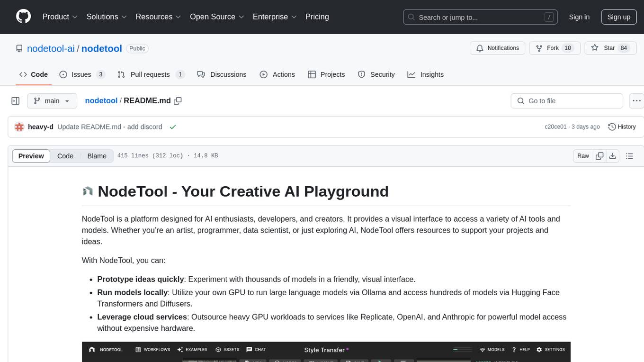Switch to the Code tab
Viewport: 644px width, 362px height.
34,74
